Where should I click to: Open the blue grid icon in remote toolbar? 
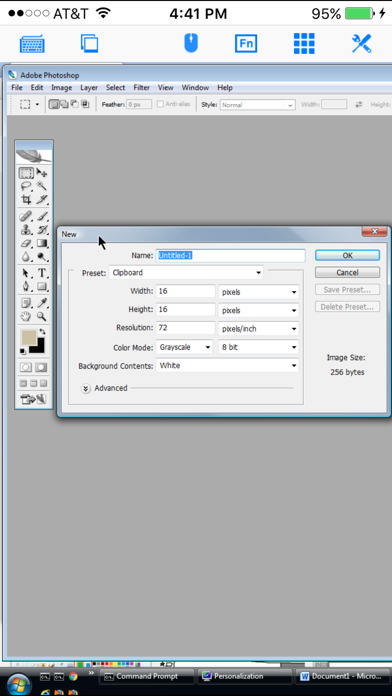pos(304,44)
